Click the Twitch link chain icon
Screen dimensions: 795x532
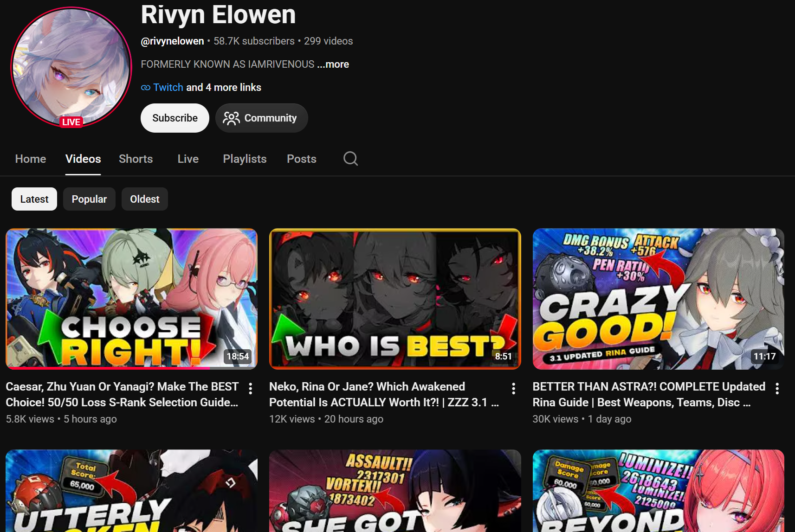[x=146, y=88]
